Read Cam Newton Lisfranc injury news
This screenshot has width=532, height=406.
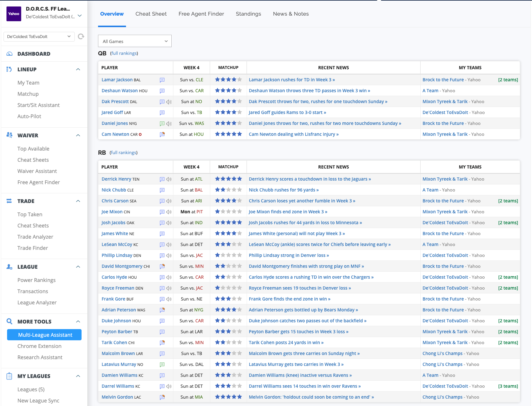294,134
